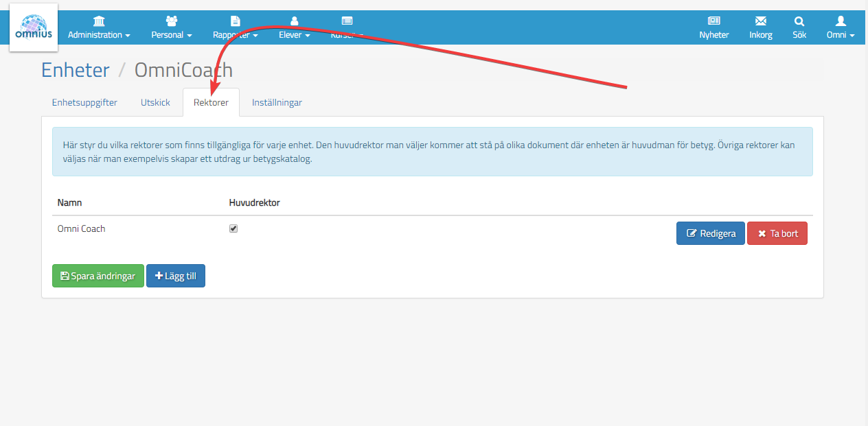The width and height of the screenshot is (868, 426).
Task: Click Redigera for Omni Coach
Action: click(711, 233)
